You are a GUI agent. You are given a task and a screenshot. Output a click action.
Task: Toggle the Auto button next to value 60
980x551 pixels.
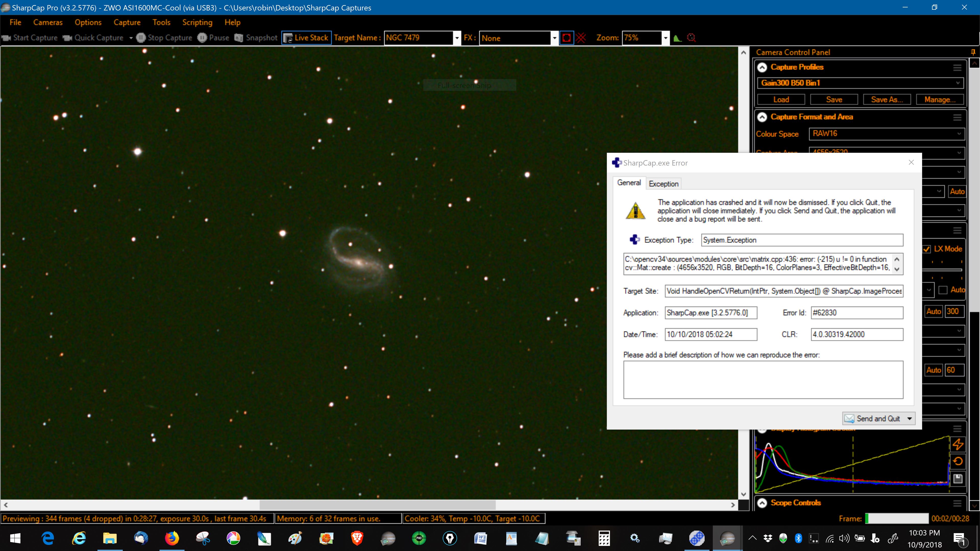click(934, 370)
